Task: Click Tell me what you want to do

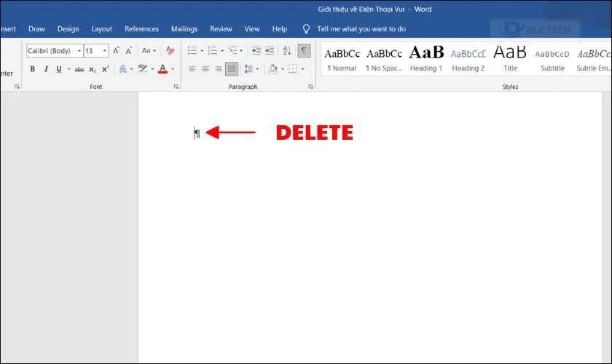Action: point(361,29)
